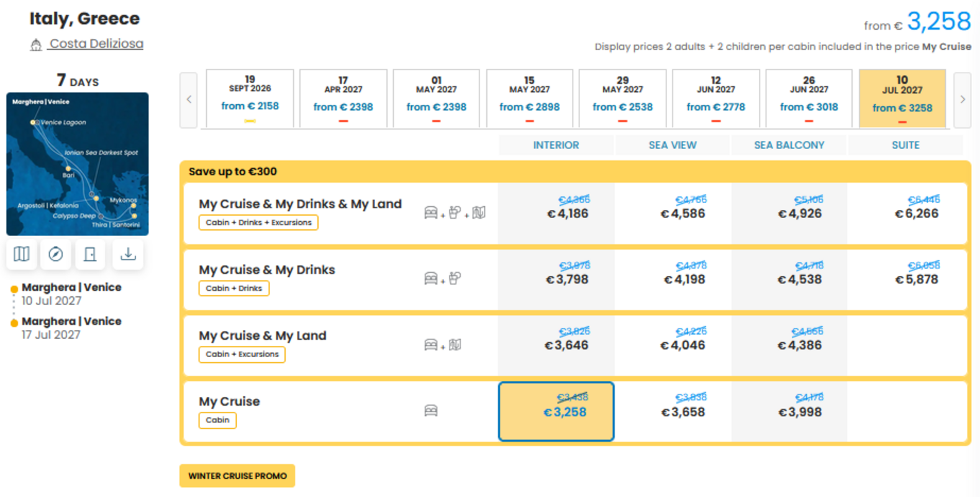Click the compass excursions icon
The width and height of the screenshot is (980, 497).
pos(56,254)
